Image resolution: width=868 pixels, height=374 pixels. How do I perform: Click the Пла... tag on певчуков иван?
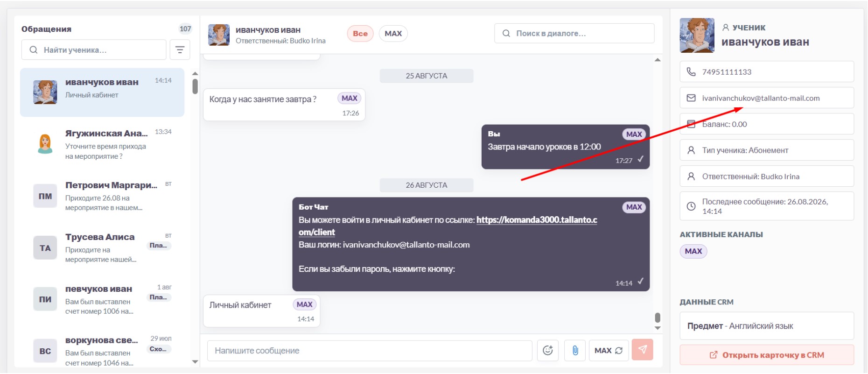pyautogui.click(x=159, y=297)
